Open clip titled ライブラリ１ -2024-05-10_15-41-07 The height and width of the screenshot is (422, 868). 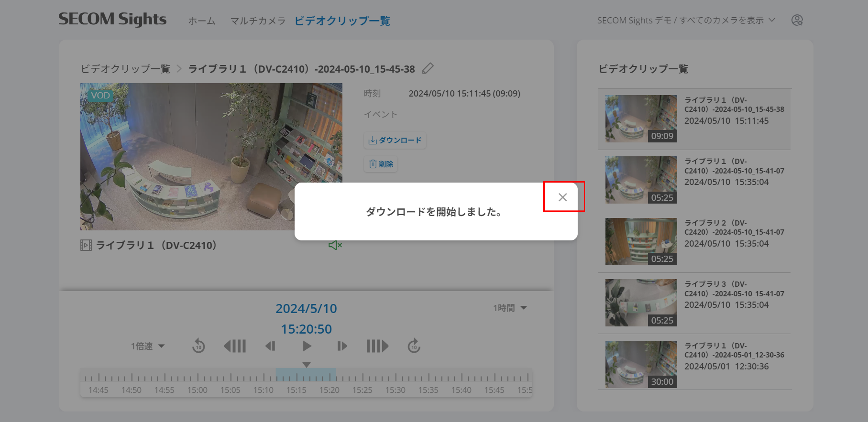(x=734, y=166)
